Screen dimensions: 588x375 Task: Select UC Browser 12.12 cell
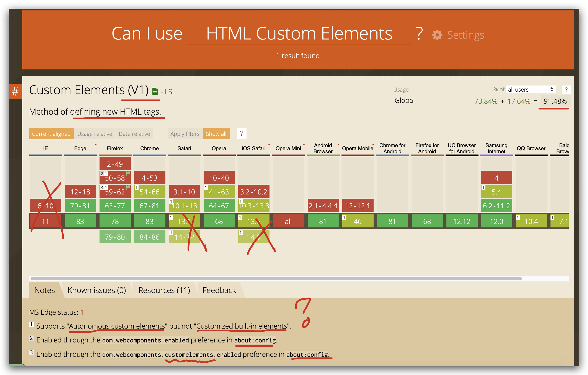click(x=462, y=221)
